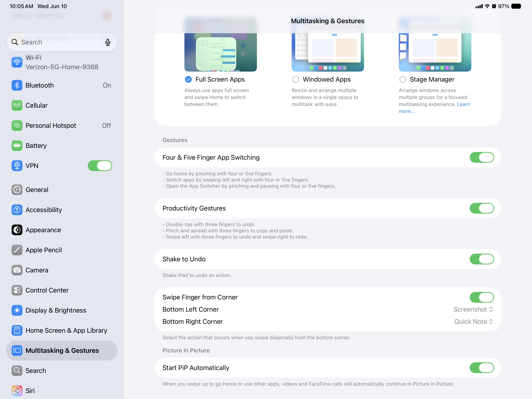This screenshot has height=399, width=532.
Task: Tap the Windowed Apps preview thumbnail
Action: (x=328, y=52)
